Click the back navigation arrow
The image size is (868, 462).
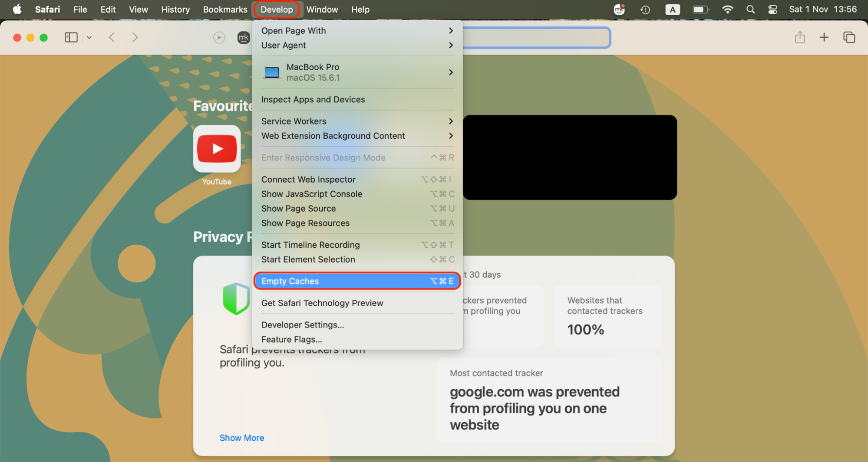tap(112, 37)
